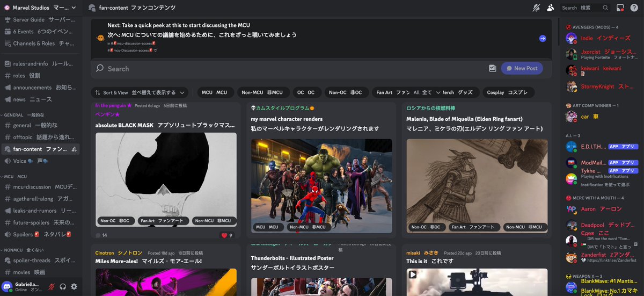Open the inbox icon with red dot
Image resolution: width=644 pixels, height=296 pixels.
(x=620, y=8)
